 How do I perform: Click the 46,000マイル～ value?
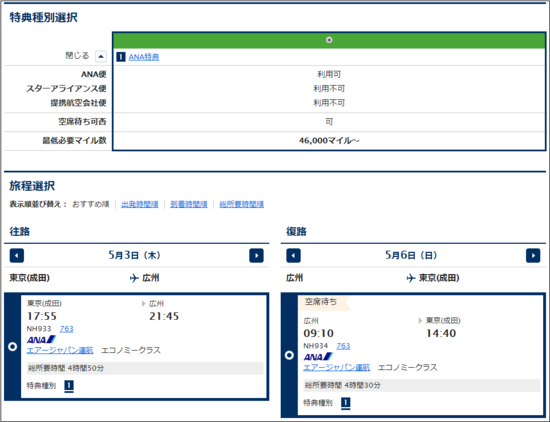pyautogui.click(x=329, y=141)
